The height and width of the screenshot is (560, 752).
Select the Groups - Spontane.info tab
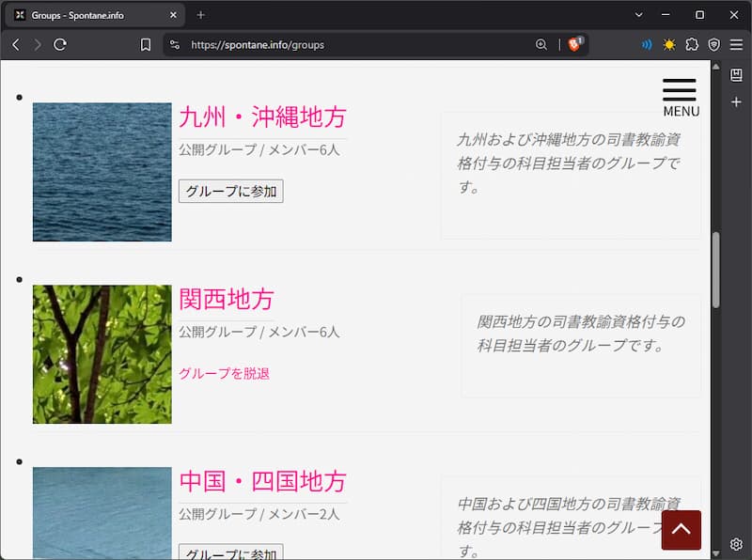(x=93, y=15)
